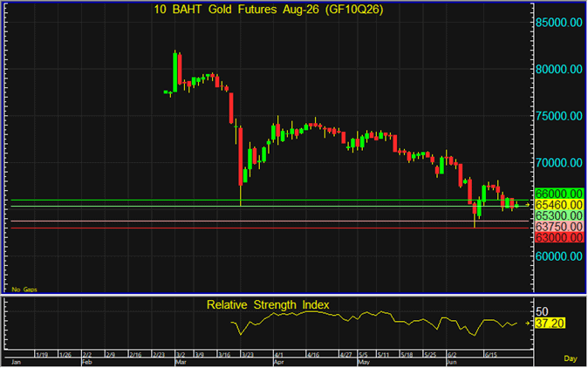Click the 5/18 date label
588x368 pixels.
coord(407,355)
